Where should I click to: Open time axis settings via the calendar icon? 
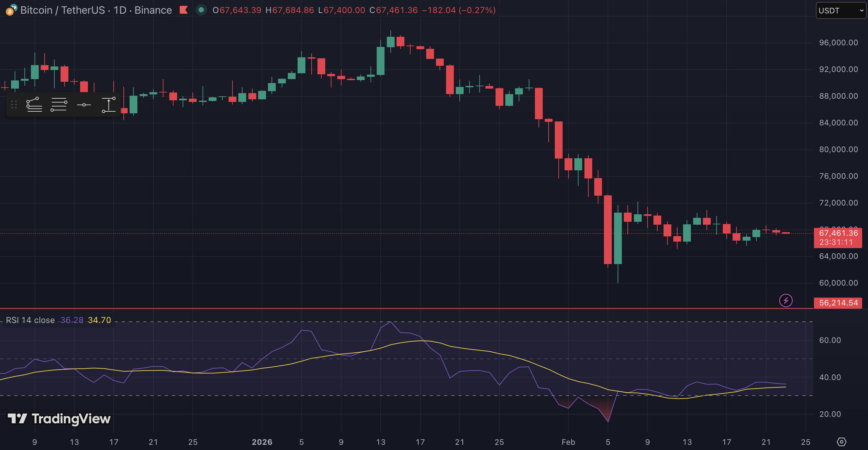(x=841, y=442)
